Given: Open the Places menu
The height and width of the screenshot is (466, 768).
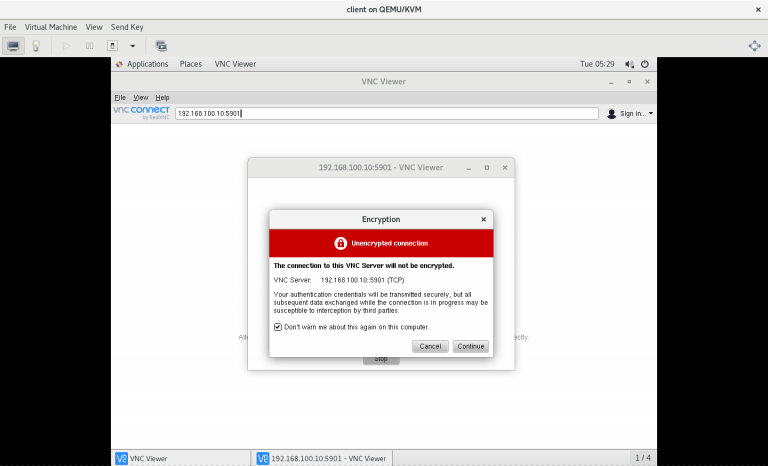Looking at the screenshot, I should click(191, 64).
